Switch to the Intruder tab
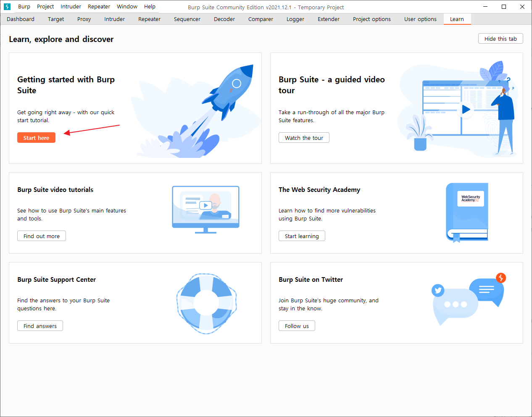532x417 pixels. tap(115, 19)
